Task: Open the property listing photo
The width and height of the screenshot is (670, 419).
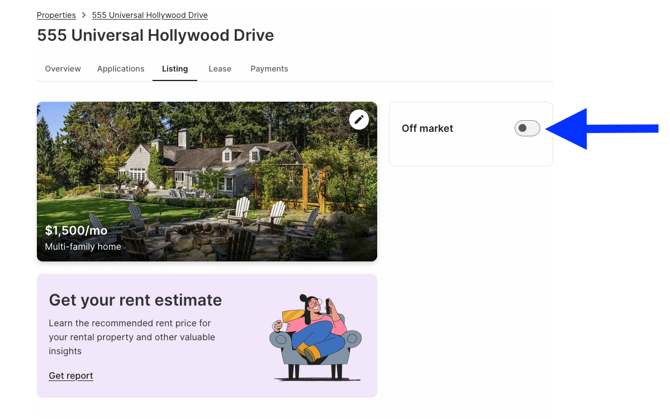Action: click(x=207, y=181)
